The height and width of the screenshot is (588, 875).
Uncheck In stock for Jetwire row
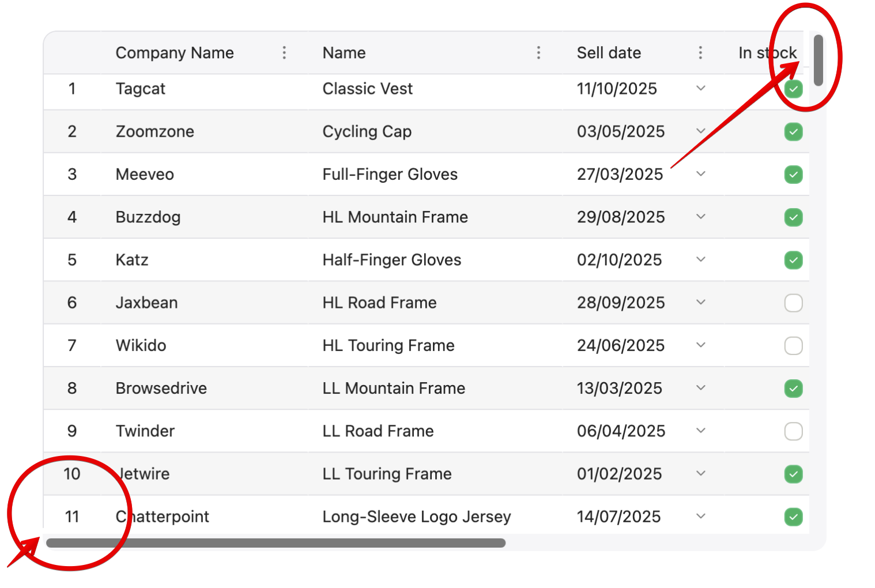click(794, 474)
